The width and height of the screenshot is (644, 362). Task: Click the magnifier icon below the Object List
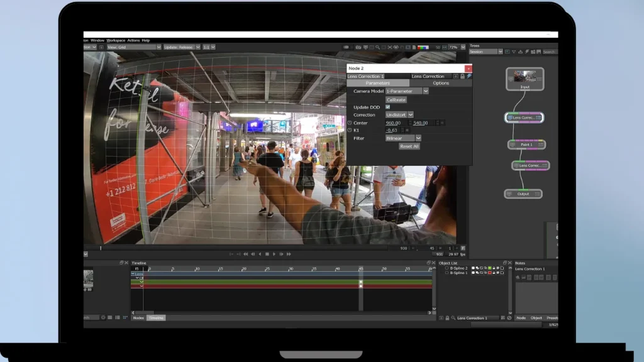[x=453, y=318]
